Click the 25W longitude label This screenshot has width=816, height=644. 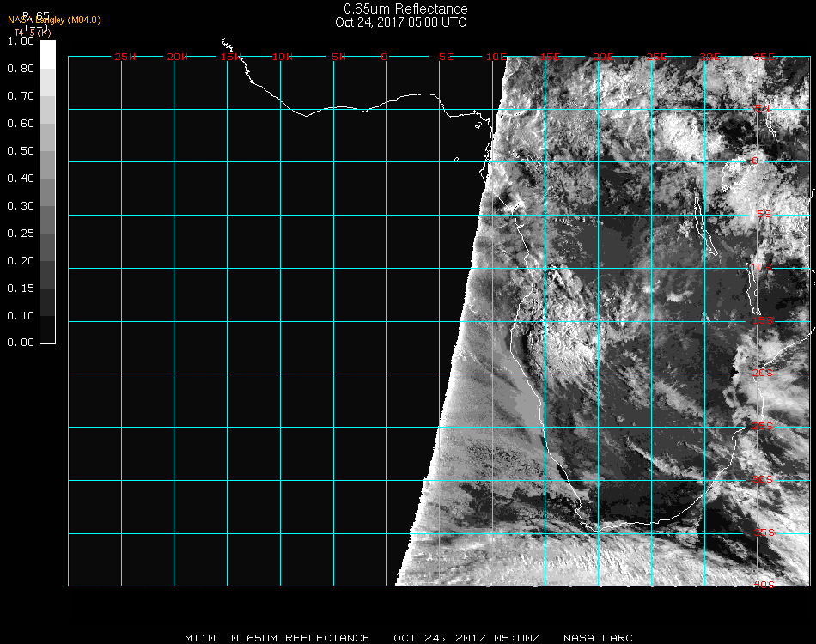click(125, 57)
